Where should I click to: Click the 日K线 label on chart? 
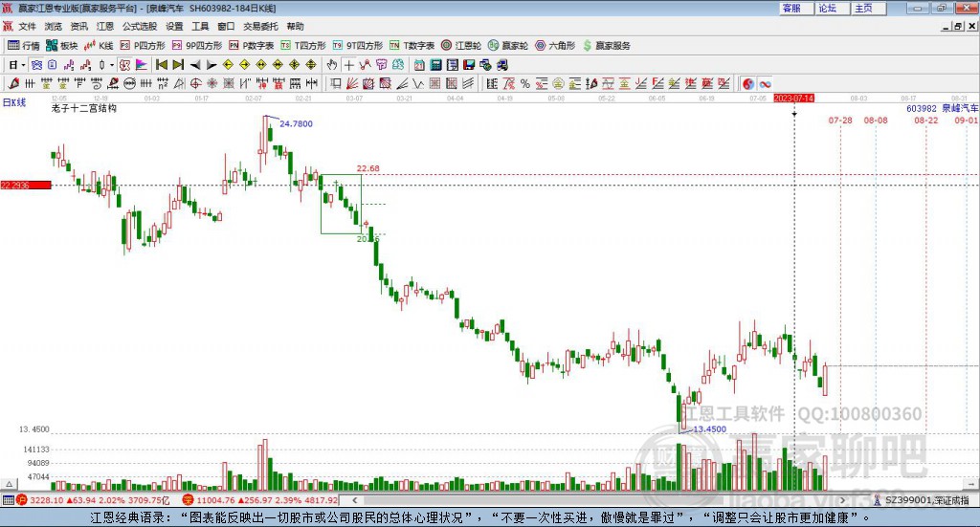pos(14,103)
